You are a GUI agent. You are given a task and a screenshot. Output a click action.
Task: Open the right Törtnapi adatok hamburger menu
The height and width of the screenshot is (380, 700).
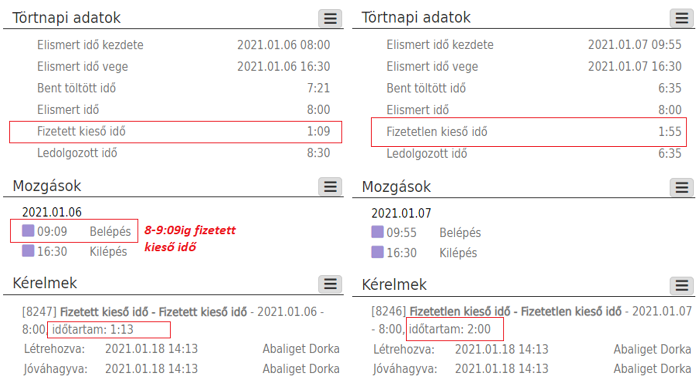681,18
